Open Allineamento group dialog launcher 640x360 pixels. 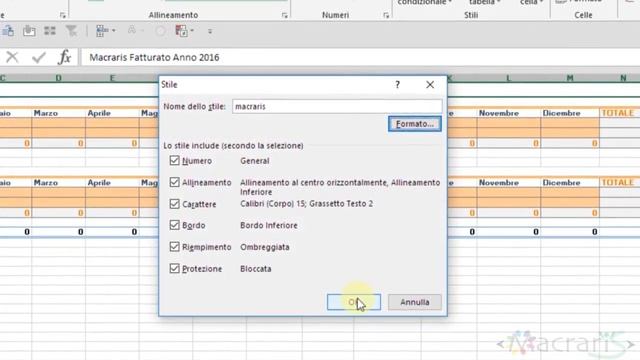284,16
